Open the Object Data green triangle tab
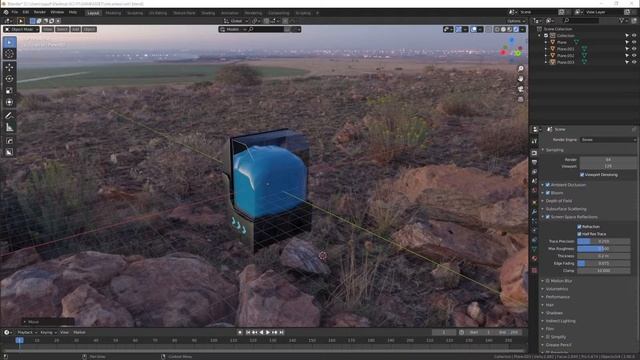The height and width of the screenshot is (360, 640). tap(534, 249)
